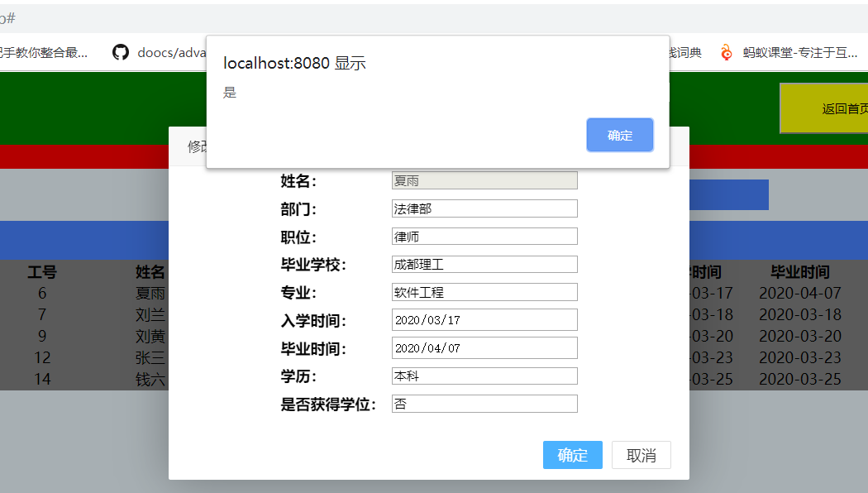Edit the 专业 field with 软件工程

click(x=484, y=292)
